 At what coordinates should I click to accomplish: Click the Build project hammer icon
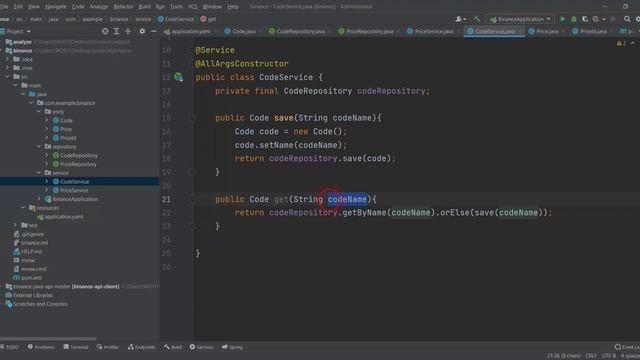(x=477, y=19)
